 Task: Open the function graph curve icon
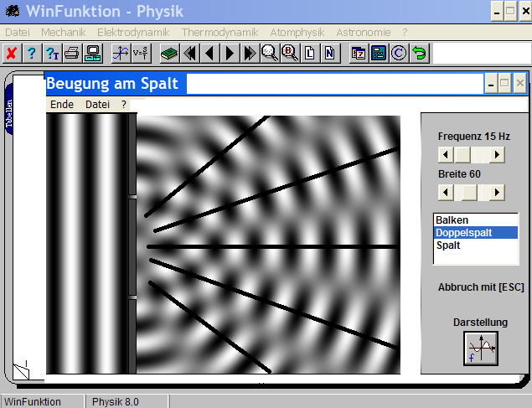coord(121,54)
